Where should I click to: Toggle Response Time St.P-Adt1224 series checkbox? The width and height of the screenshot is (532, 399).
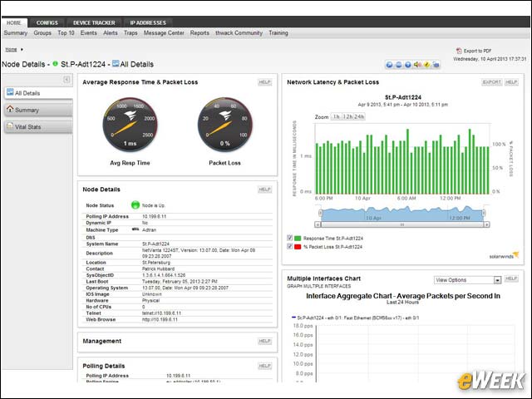pyautogui.click(x=289, y=238)
